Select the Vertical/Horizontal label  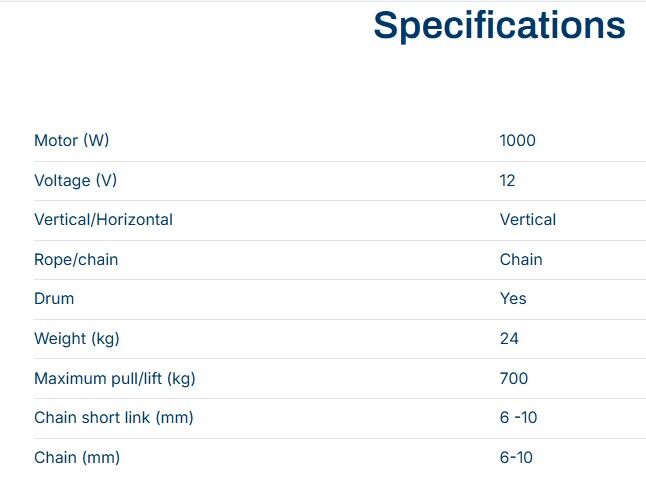(x=103, y=220)
